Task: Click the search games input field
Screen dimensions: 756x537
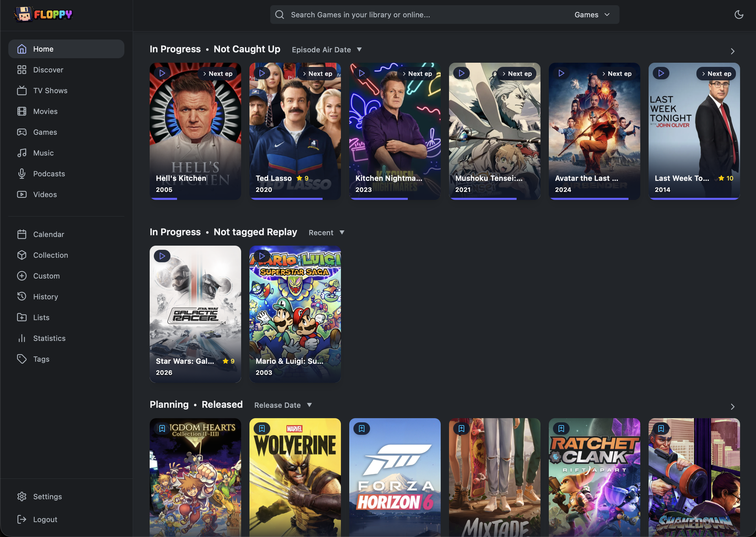Action: (x=428, y=15)
